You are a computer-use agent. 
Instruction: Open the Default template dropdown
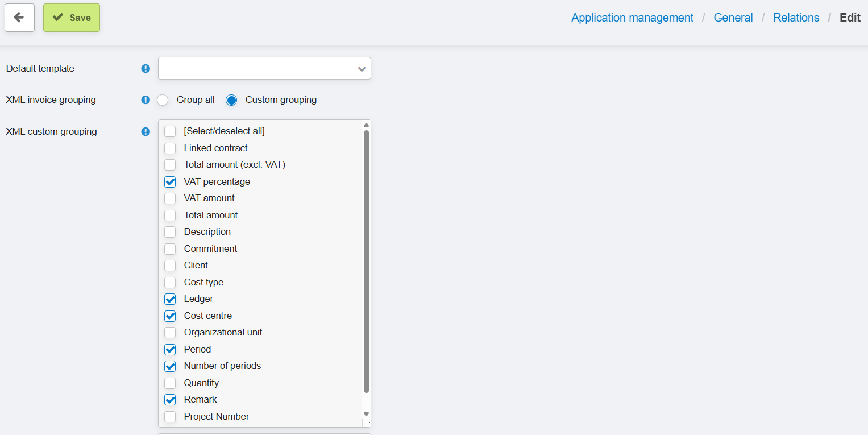click(x=264, y=68)
